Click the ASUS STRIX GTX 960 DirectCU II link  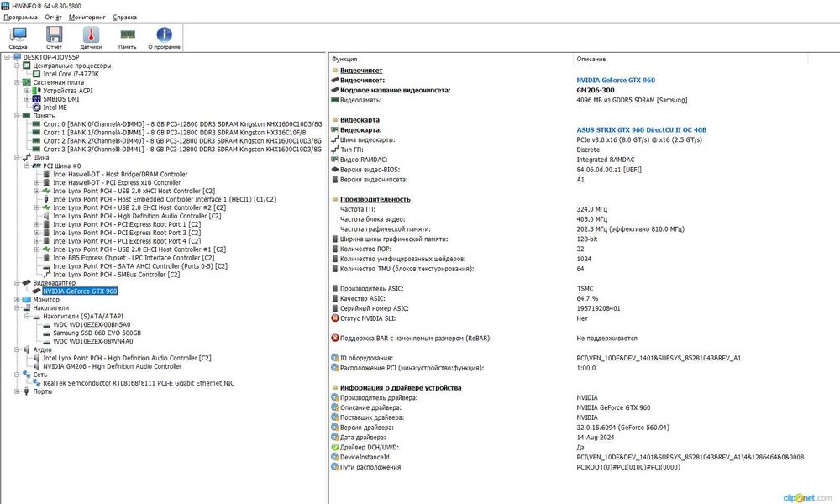click(641, 129)
